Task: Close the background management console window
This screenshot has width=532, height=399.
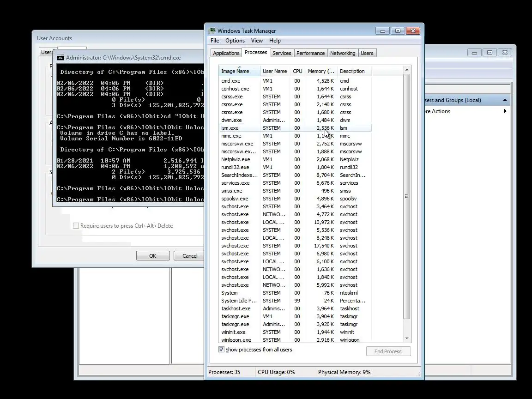Action: click(x=505, y=53)
